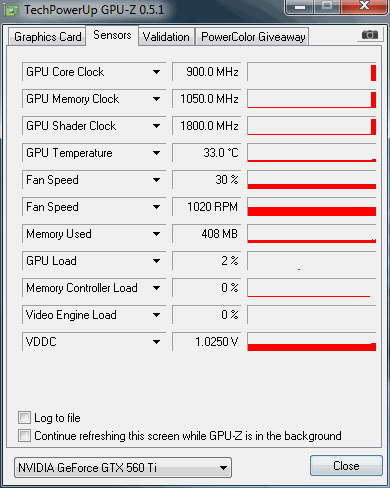This screenshot has height=488, width=390.
Task: Click the GPU-Z app icon in title bar
Action: coord(12,10)
